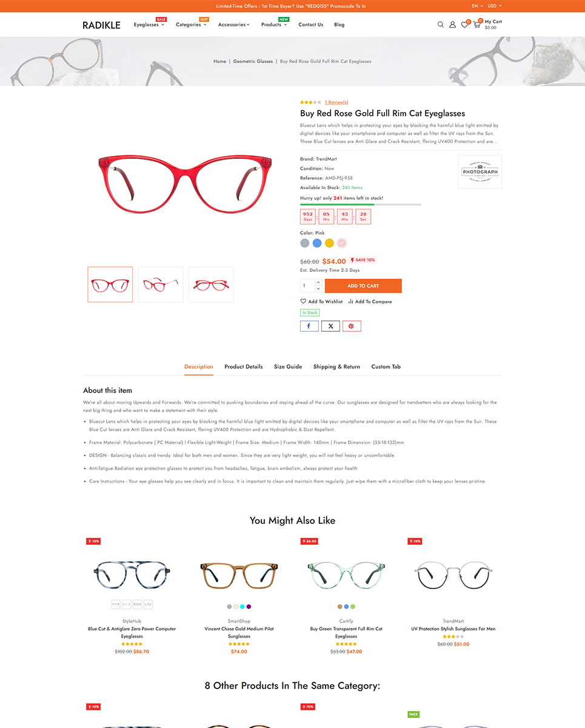The height and width of the screenshot is (728, 585).
Task: Switch to the Size Guide tab
Action: coord(288,366)
